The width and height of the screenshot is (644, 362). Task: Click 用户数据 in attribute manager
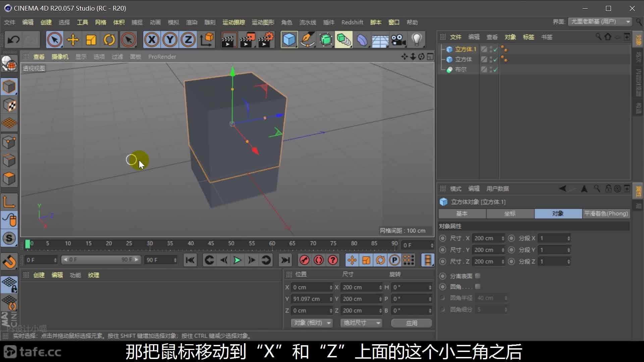[x=498, y=189]
